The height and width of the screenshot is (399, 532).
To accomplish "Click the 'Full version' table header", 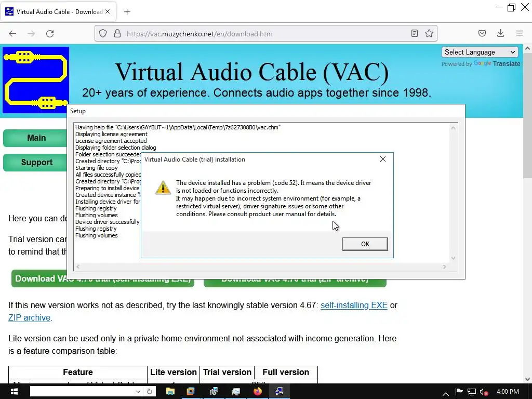I will [286, 372].
